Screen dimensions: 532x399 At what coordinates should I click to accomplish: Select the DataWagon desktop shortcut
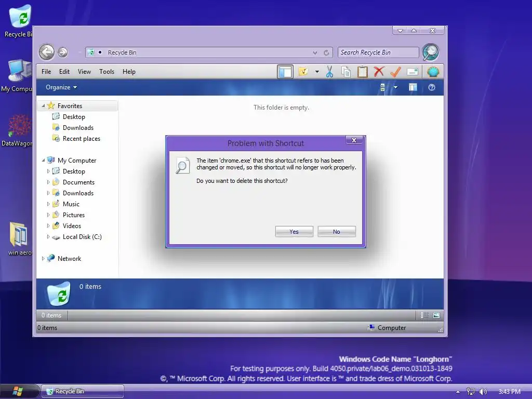pos(17,130)
